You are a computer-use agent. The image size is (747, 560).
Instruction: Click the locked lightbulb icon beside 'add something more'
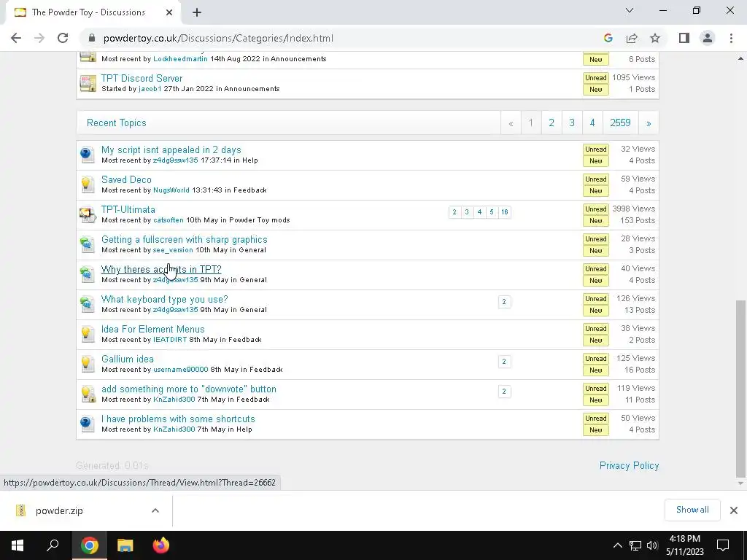coord(88,394)
